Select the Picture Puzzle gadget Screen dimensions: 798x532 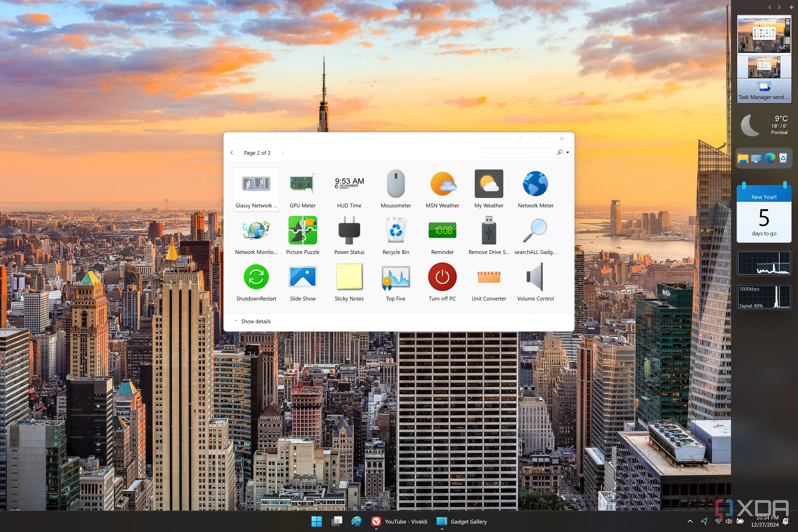pyautogui.click(x=302, y=230)
